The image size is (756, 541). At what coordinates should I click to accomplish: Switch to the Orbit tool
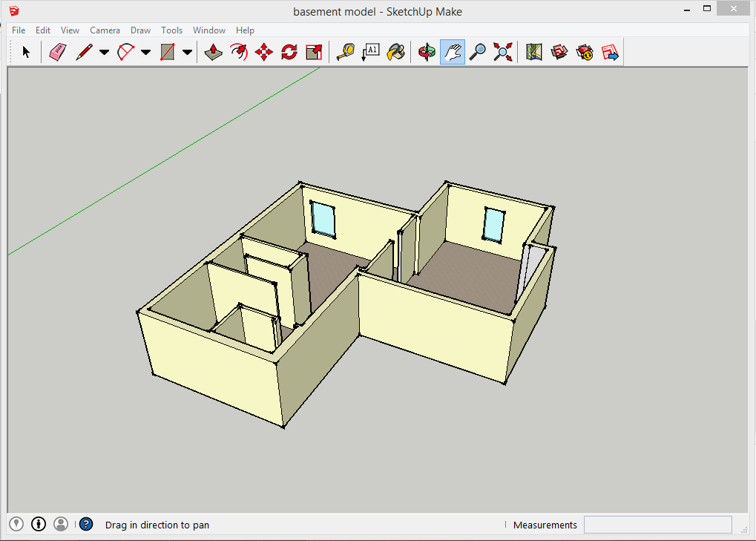point(427,51)
